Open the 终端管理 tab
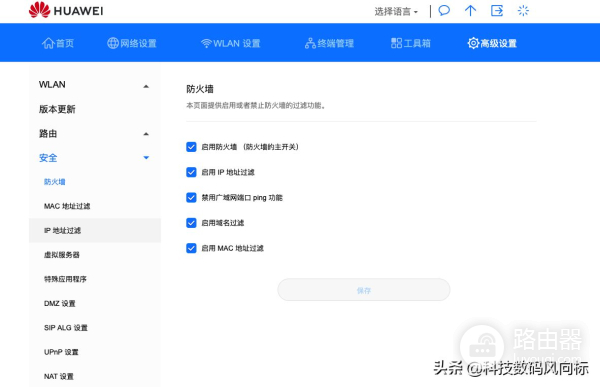The width and height of the screenshot is (600, 387). 329,43
